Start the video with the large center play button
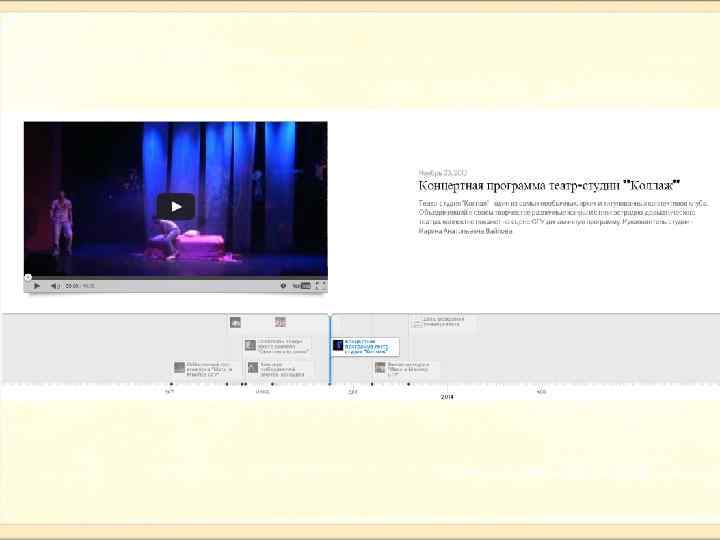Screen dimensions: 720x540 pyautogui.click(x=176, y=207)
